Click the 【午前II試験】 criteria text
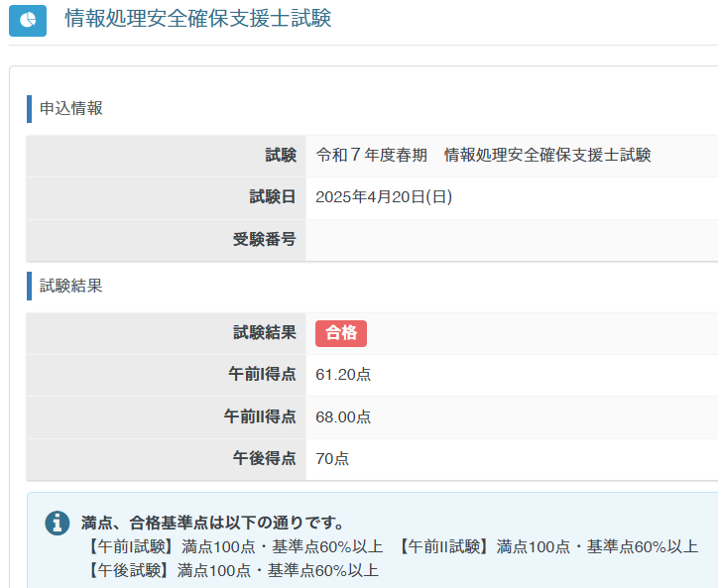The height and width of the screenshot is (588, 718). click(x=547, y=546)
